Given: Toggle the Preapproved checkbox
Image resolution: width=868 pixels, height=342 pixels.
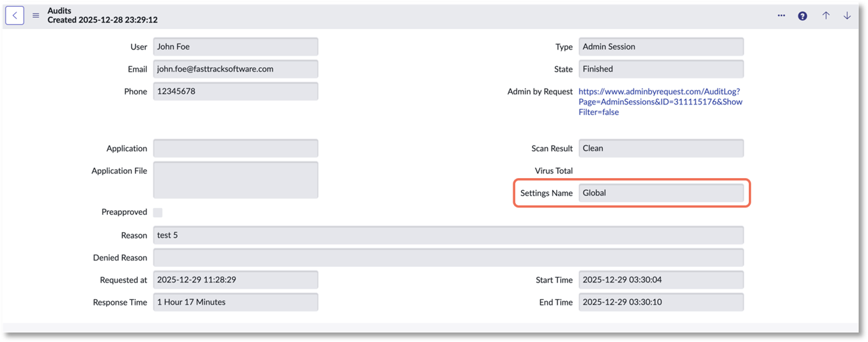Looking at the screenshot, I should [x=158, y=212].
